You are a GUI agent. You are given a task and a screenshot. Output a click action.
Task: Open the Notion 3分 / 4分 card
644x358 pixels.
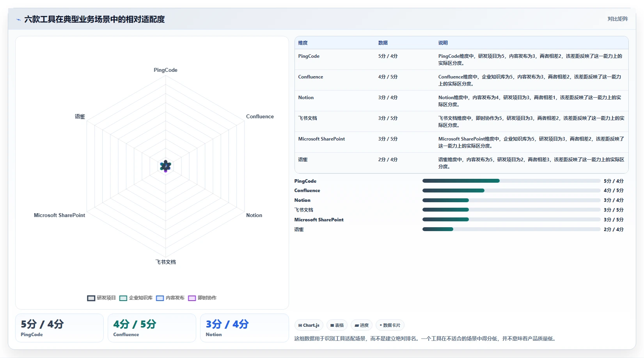pyautogui.click(x=244, y=328)
